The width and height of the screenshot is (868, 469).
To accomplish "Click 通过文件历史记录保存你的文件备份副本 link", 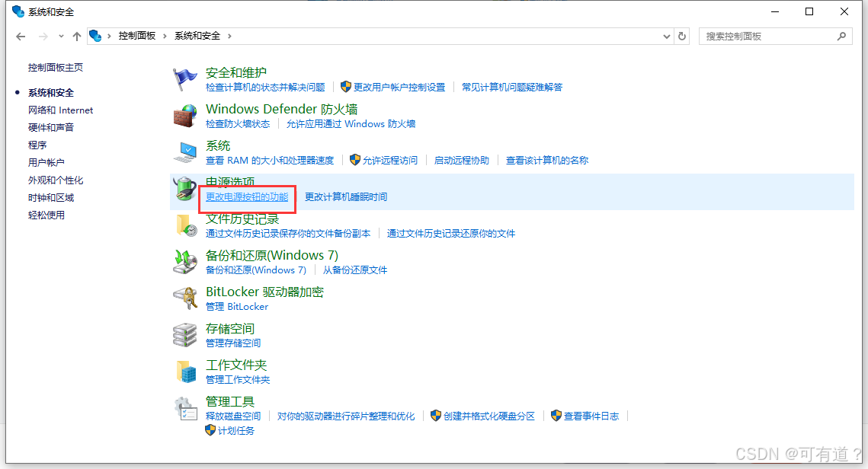I will point(288,234).
